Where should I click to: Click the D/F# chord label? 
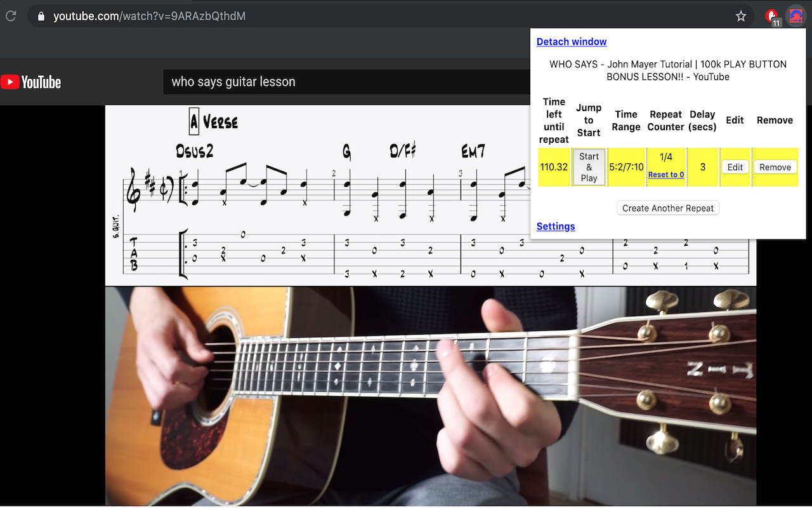pyautogui.click(x=403, y=151)
